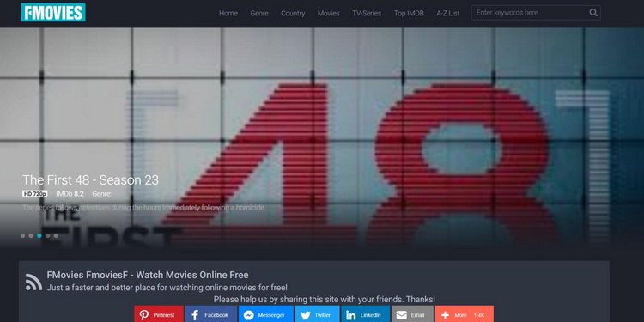
Task: Share via Messenger
Action: pyautogui.click(x=265, y=315)
